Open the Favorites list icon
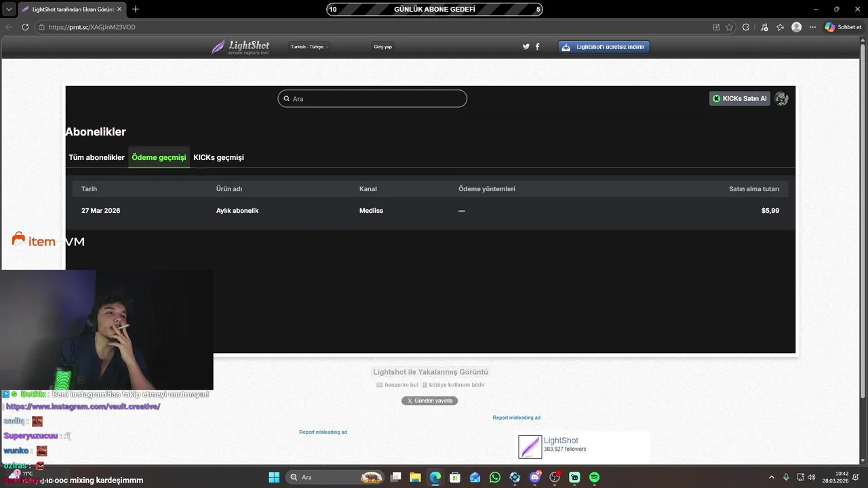This screenshot has height=488, width=868. coord(781,27)
